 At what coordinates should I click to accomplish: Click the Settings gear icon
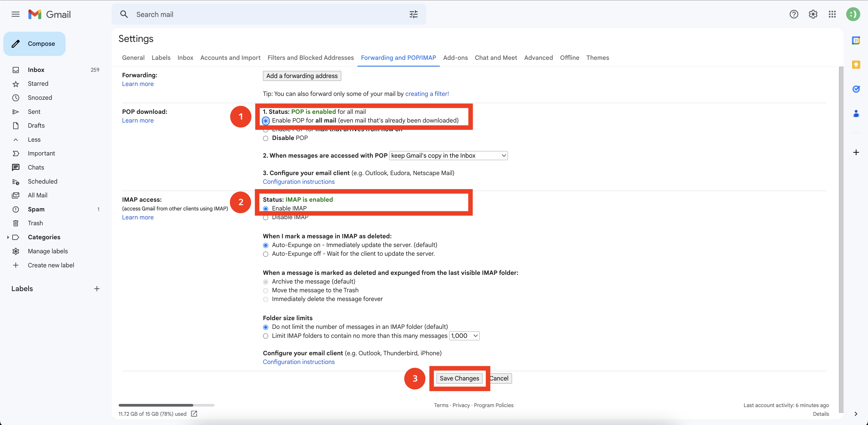(813, 14)
